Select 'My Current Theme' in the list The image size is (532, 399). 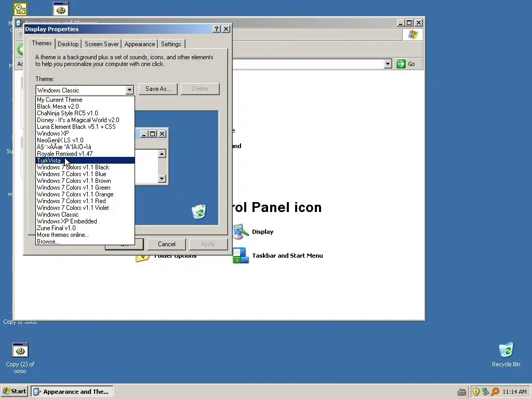point(85,100)
